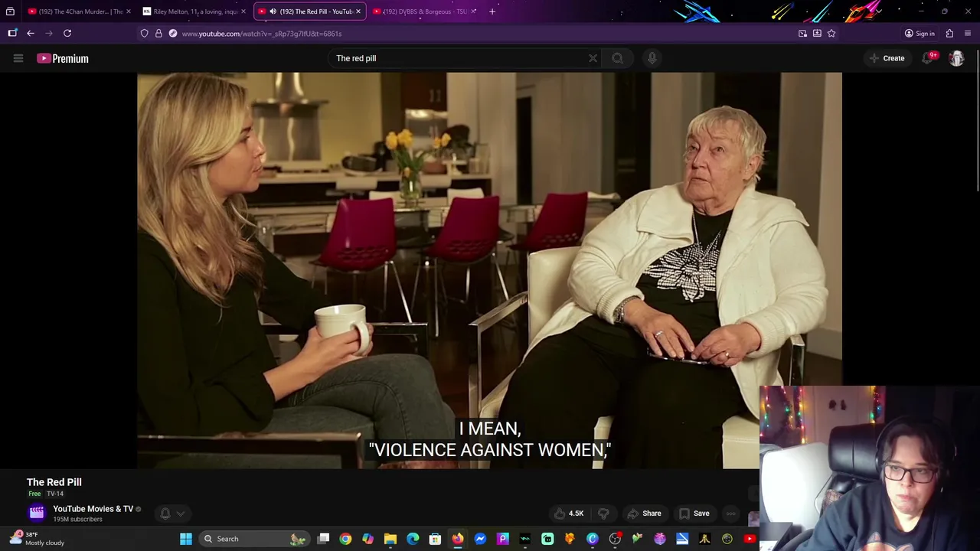Open the sidebar toggle icon left of back
The image size is (980, 551).
(12, 33)
